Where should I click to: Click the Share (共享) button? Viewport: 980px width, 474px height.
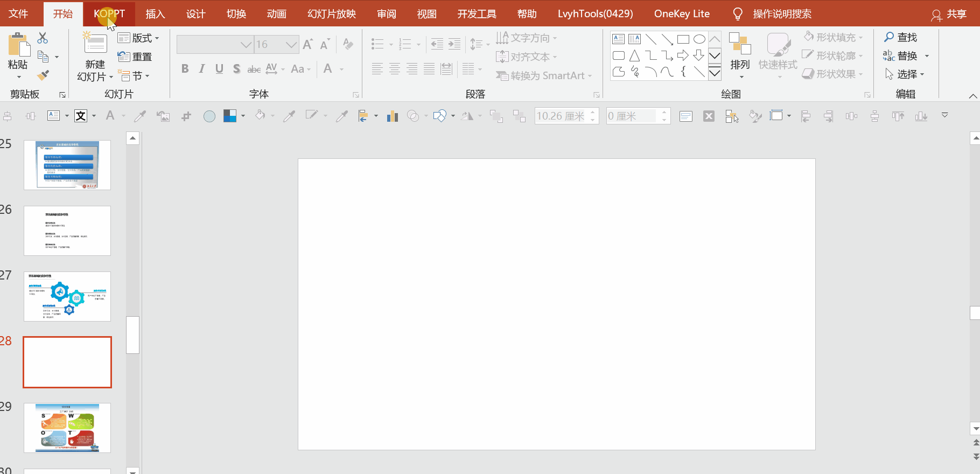[949, 15]
